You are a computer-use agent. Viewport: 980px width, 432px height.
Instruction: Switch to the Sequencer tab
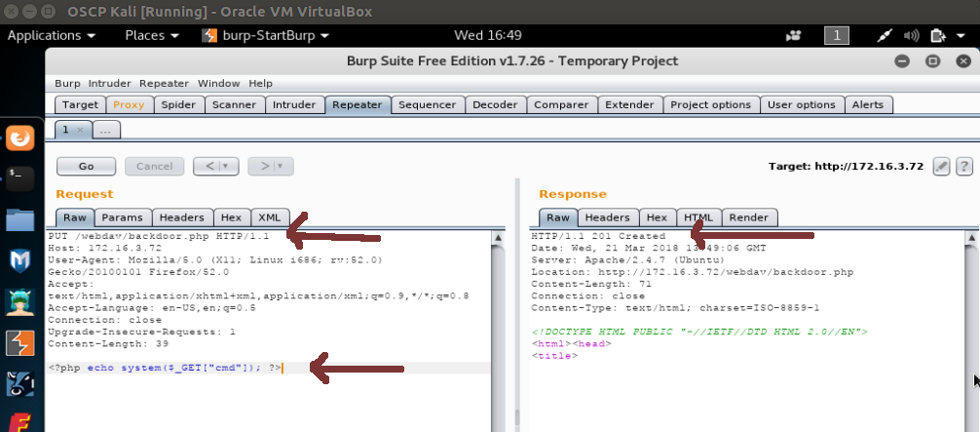[x=428, y=104]
